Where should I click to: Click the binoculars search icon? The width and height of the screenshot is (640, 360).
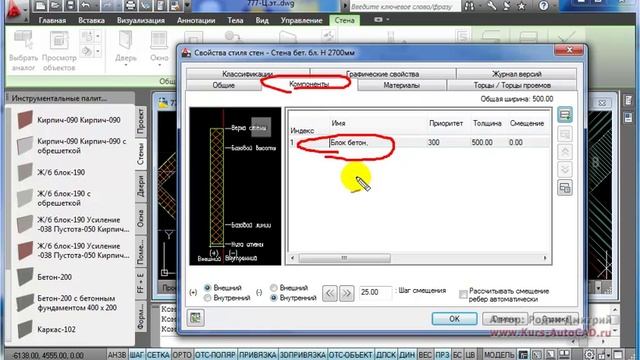470,6
